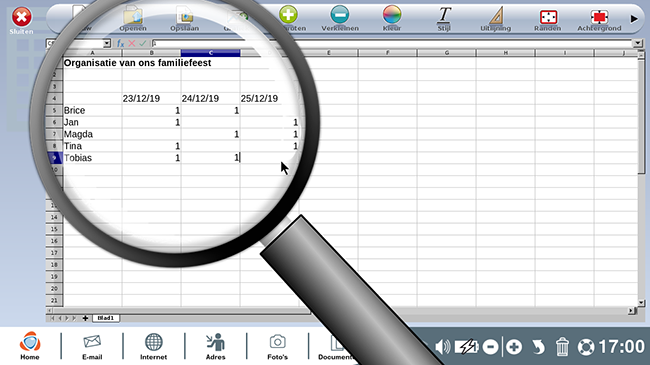
Task: Click the red Sluiten close icon
Action: [x=21, y=18]
